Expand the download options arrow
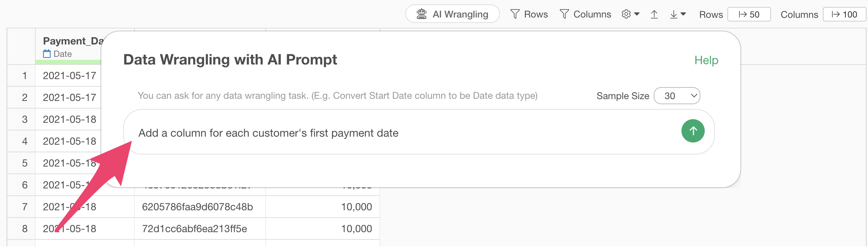868x250 pixels. coord(683,14)
